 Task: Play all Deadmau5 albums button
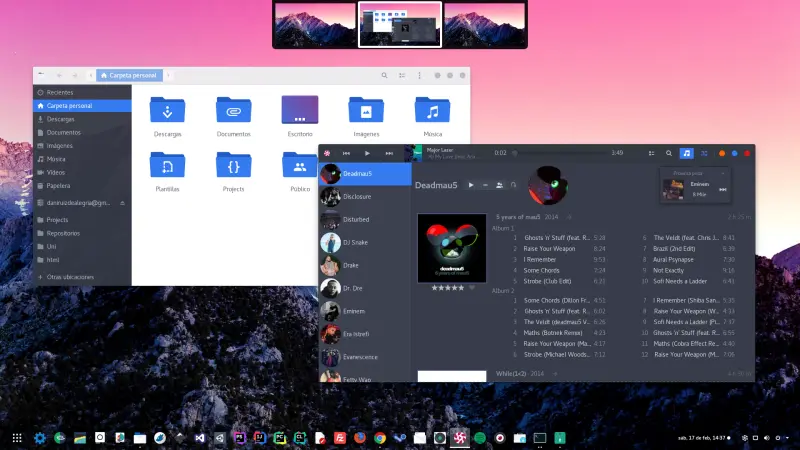[x=471, y=185]
